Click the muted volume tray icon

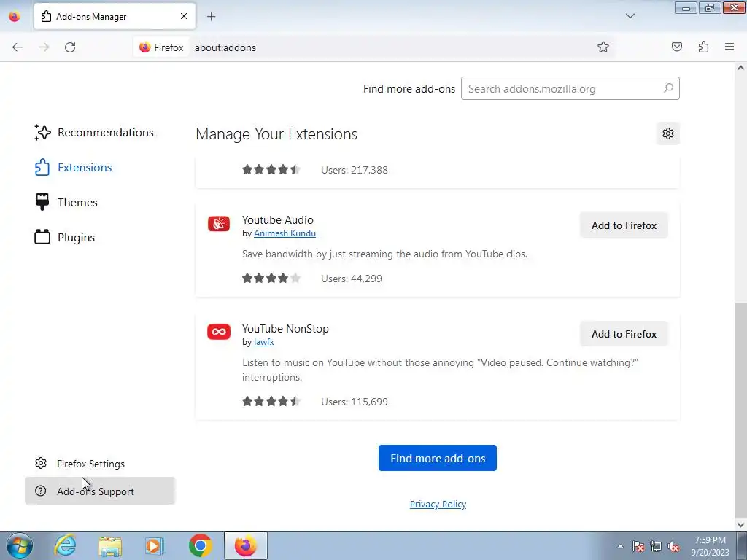pyautogui.click(x=673, y=546)
